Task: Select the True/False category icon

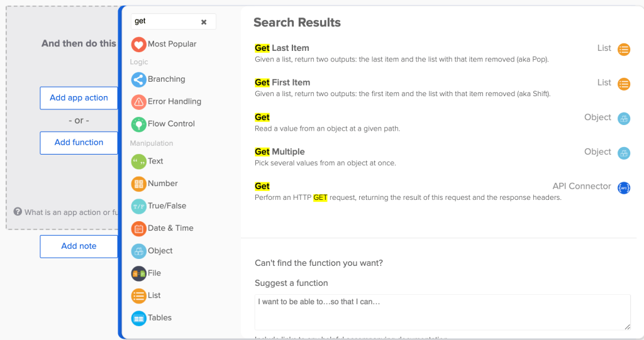Action: pyautogui.click(x=138, y=206)
